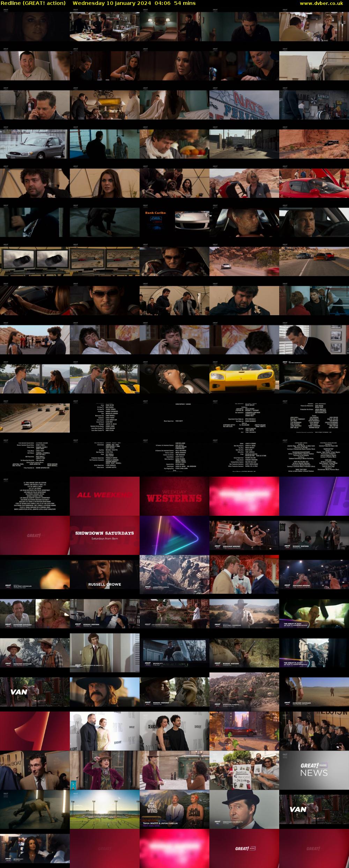Viewport: 349px width, 868px height.
Task: Select the GREAT! movies NEWS thumbnail
Action: point(314,770)
